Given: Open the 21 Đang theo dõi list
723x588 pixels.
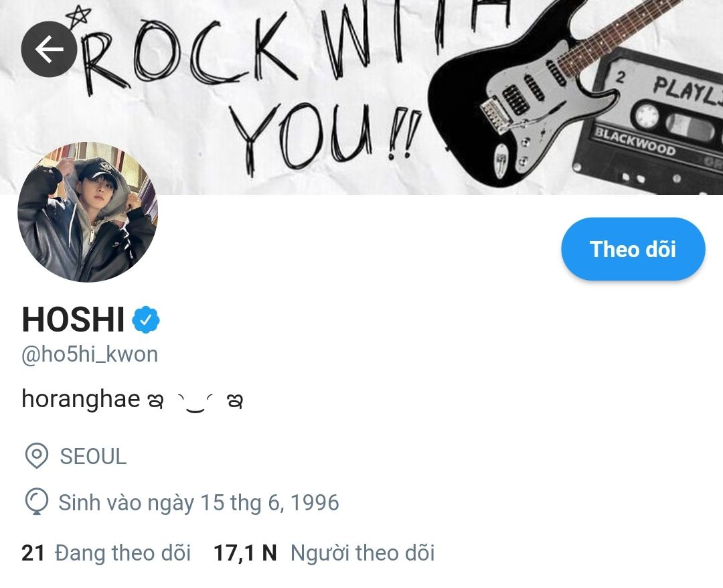Looking at the screenshot, I should pos(106,553).
